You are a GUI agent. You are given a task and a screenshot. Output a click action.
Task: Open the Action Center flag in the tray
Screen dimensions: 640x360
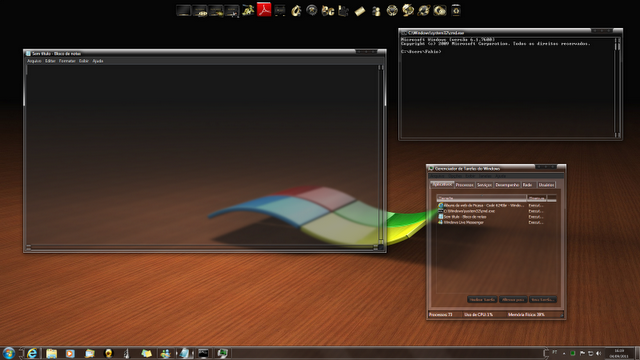pos(582,353)
